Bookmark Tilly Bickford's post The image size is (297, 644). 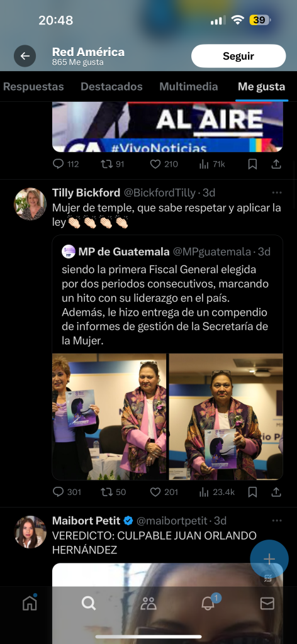(252, 492)
